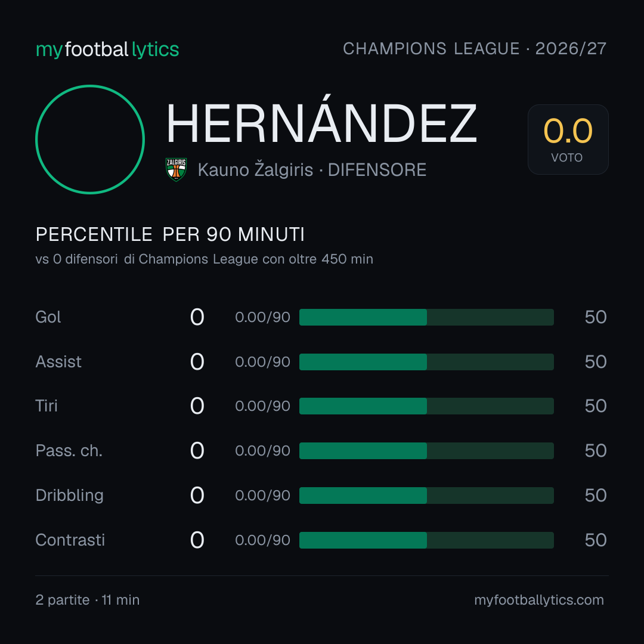Click the Assist percentile progress bar
The height and width of the screenshot is (644, 644).
point(426,362)
